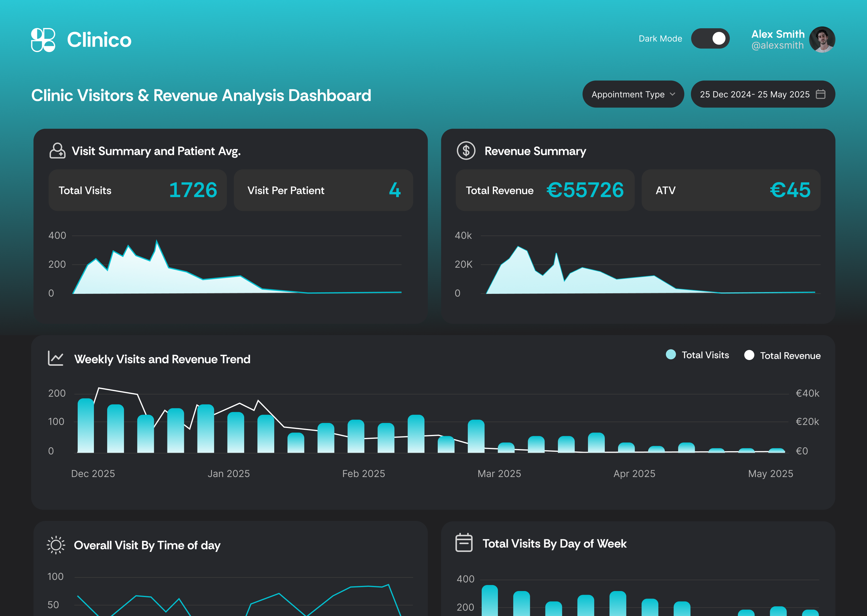Image resolution: width=867 pixels, height=616 pixels.
Task: Click the Clinico brand name
Action: (99, 40)
